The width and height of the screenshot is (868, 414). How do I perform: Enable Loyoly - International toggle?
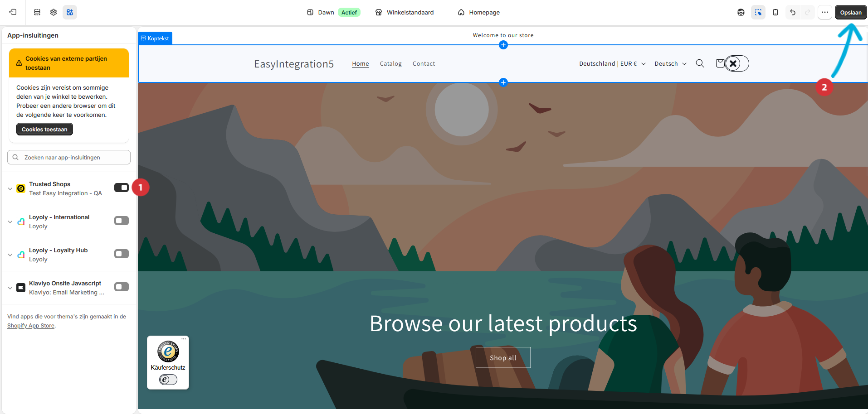pos(122,221)
